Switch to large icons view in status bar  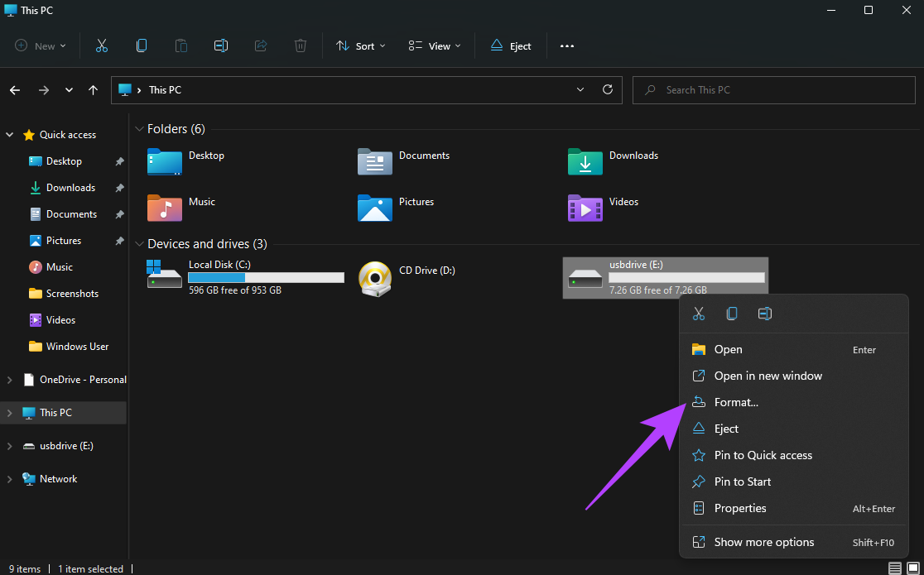tap(912, 568)
